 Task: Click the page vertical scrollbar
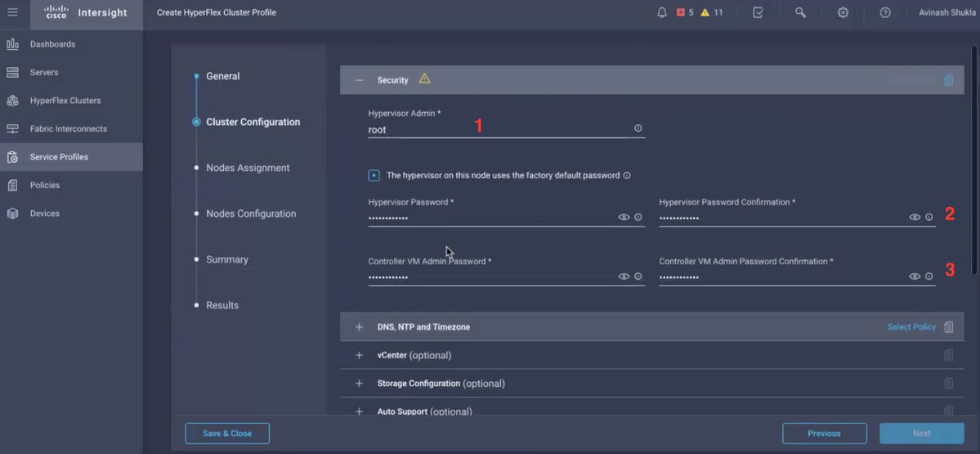coord(975,160)
